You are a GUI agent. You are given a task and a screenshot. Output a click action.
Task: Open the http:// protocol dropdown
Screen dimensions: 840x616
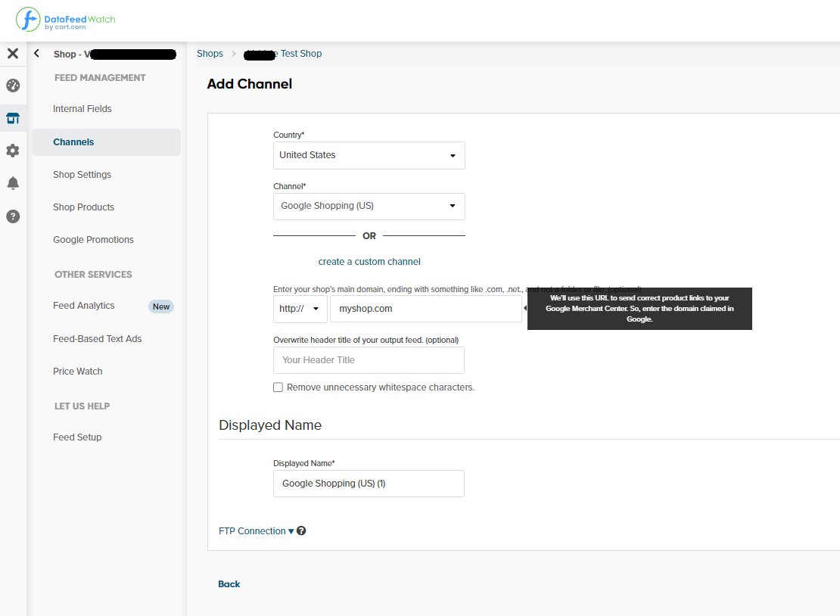300,308
